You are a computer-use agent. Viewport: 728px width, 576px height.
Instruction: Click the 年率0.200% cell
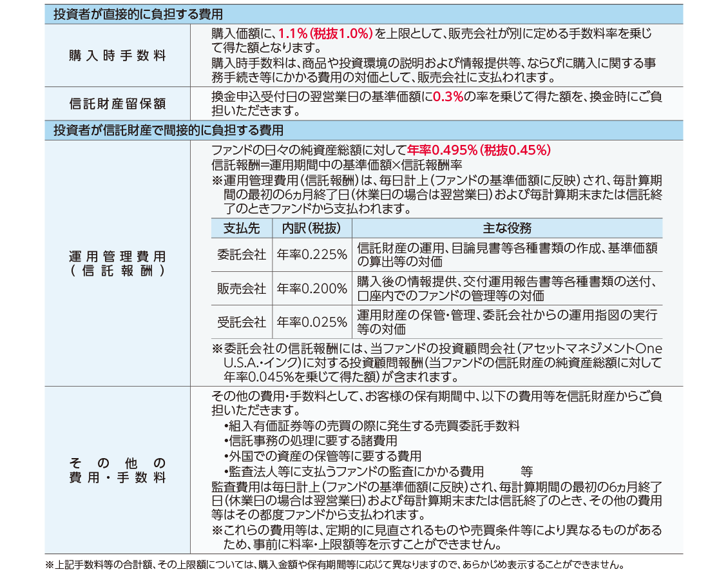pos(312,289)
